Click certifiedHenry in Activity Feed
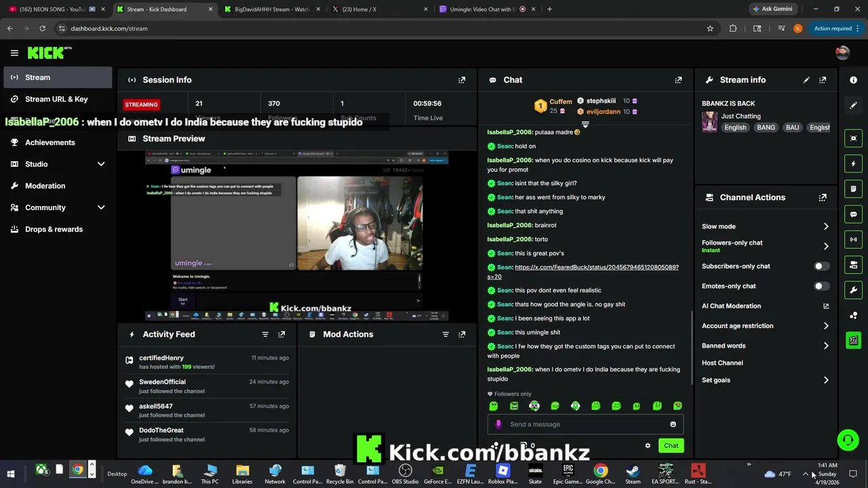868x488 pixels. (161, 358)
